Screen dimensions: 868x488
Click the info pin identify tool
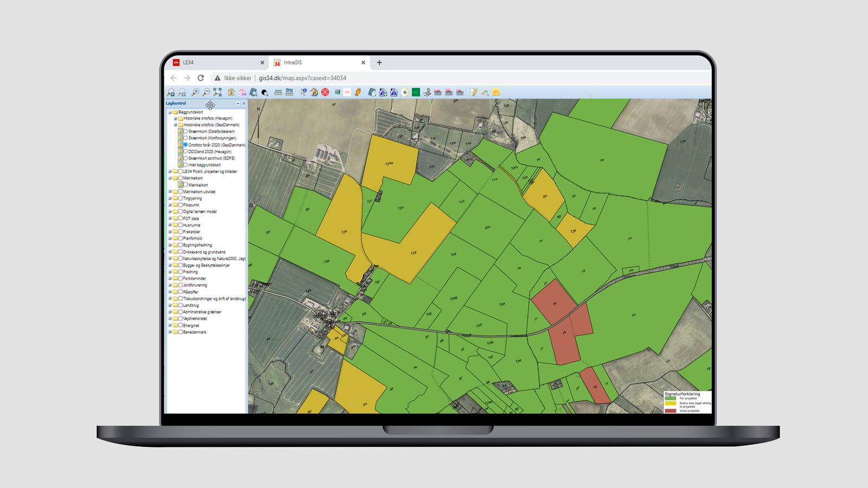click(x=303, y=92)
